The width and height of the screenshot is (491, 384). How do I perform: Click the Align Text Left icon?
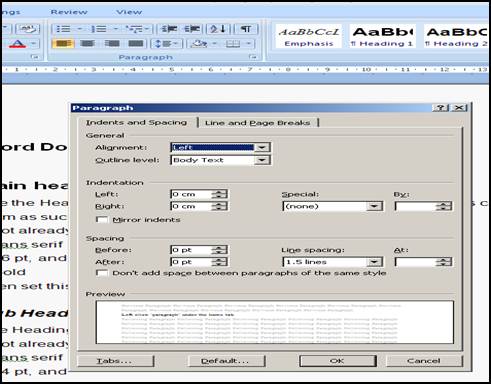pos(63,44)
